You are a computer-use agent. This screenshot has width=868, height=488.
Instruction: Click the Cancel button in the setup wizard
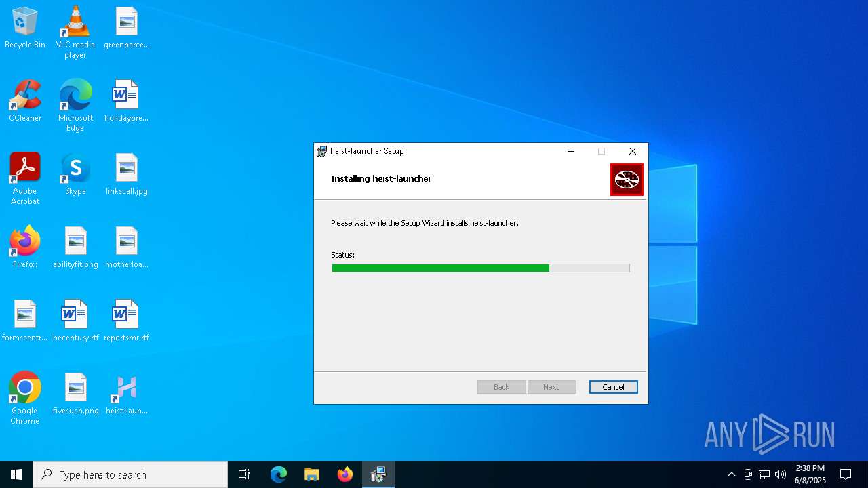pyautogui.click(x=613, y=387)
